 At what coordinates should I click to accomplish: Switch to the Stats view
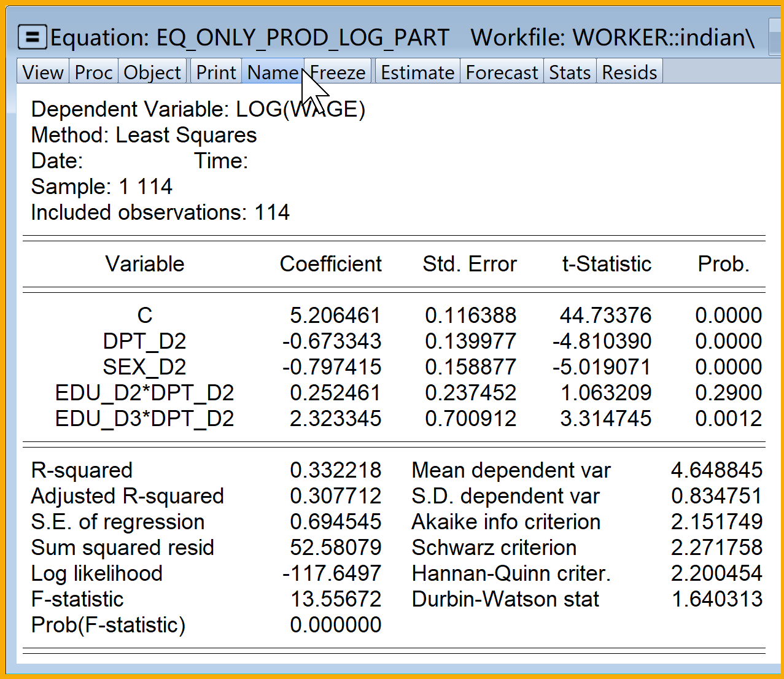(570, 72)
